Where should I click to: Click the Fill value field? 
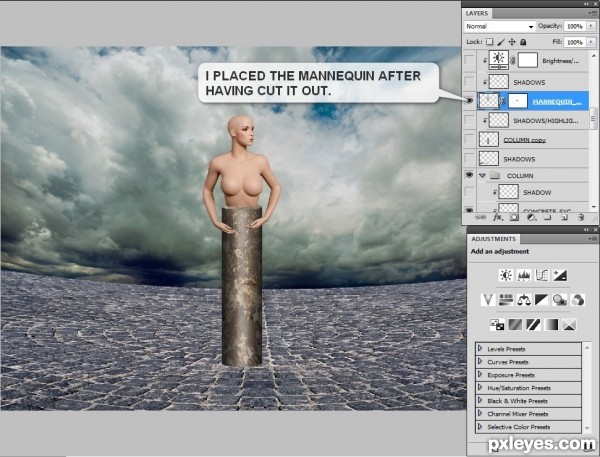pos(575,42)
